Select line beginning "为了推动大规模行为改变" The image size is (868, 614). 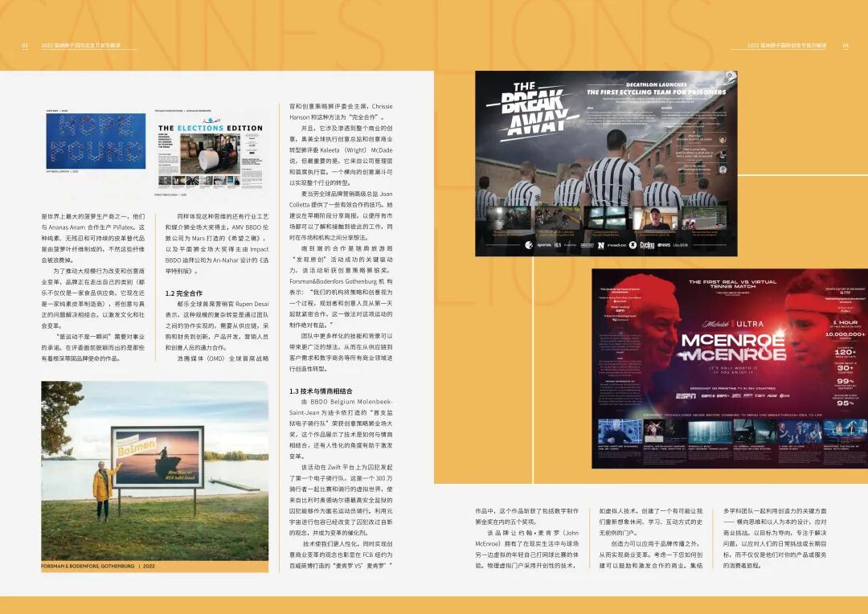point(99,272)
